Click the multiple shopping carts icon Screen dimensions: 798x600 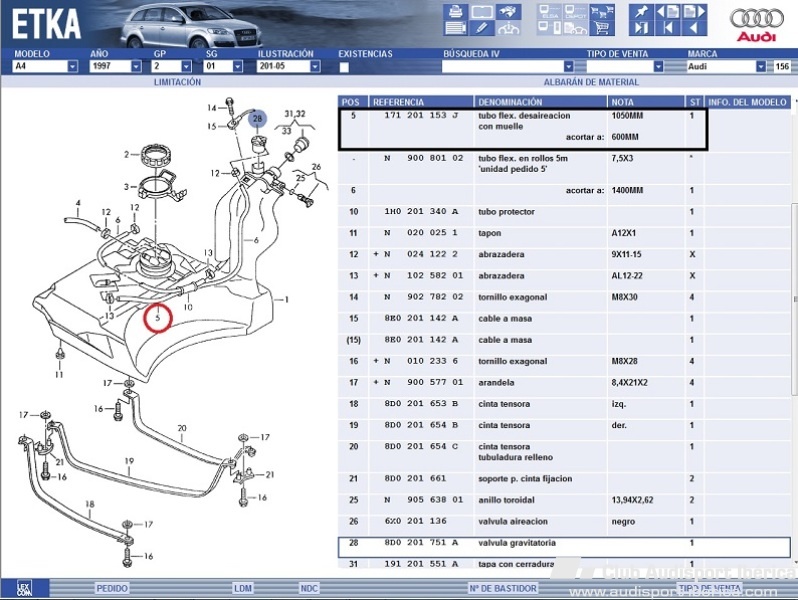(x=602, y=12)
